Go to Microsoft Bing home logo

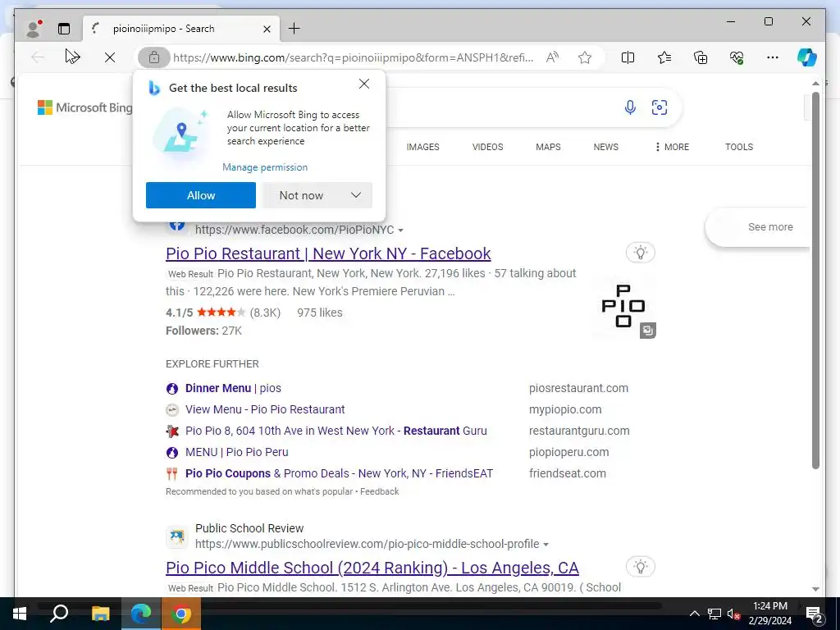(84, 107)
